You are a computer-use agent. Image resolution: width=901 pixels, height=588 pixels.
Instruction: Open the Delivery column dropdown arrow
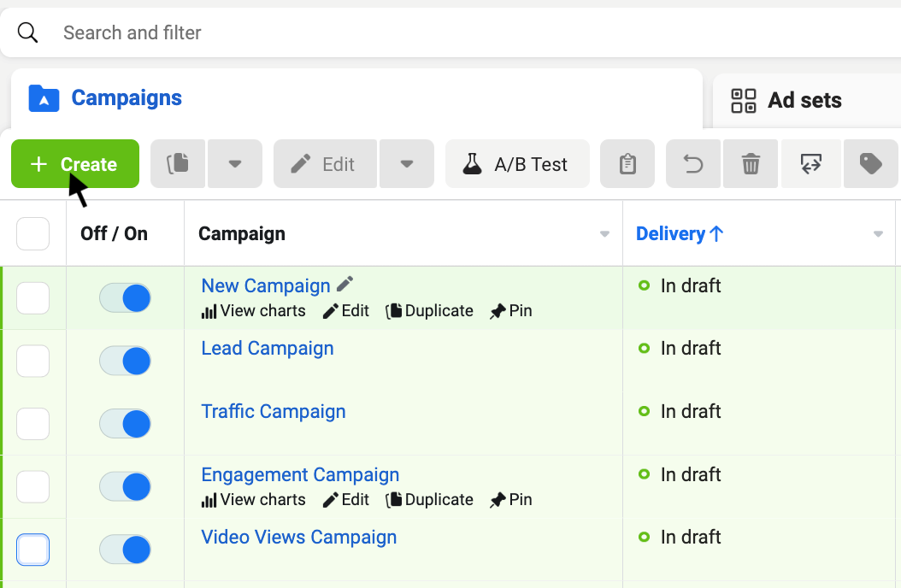pyautogui.click(x=878, y=233)
